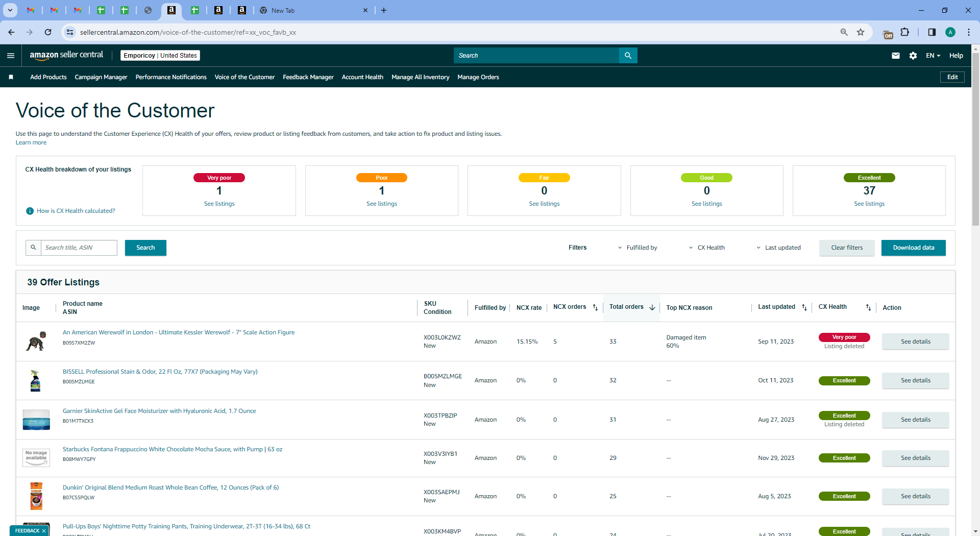View site information icon in the address bar
Image resolution: width=980 pixels, height=536 pixels.
(70, 32)
